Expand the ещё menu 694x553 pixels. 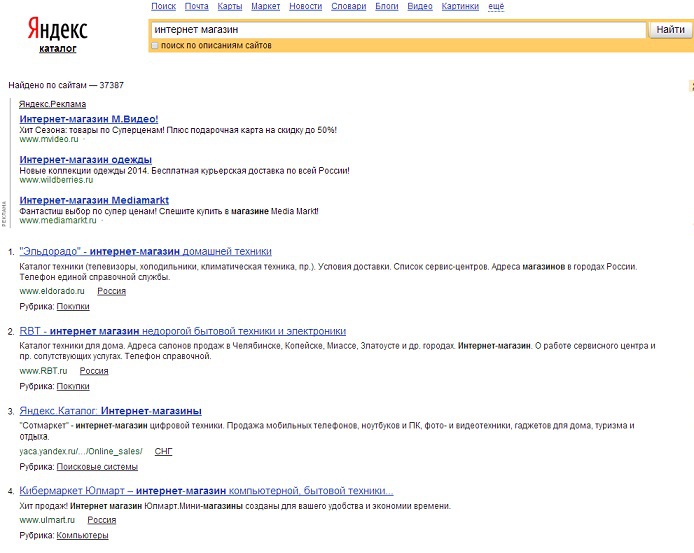point(496,6)
